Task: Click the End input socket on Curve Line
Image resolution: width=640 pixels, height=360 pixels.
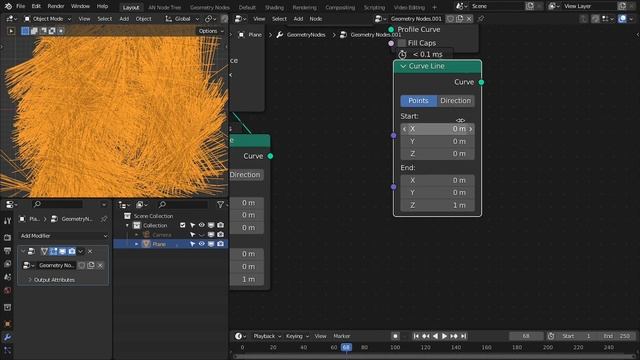Action: click(x=393, y=187)
